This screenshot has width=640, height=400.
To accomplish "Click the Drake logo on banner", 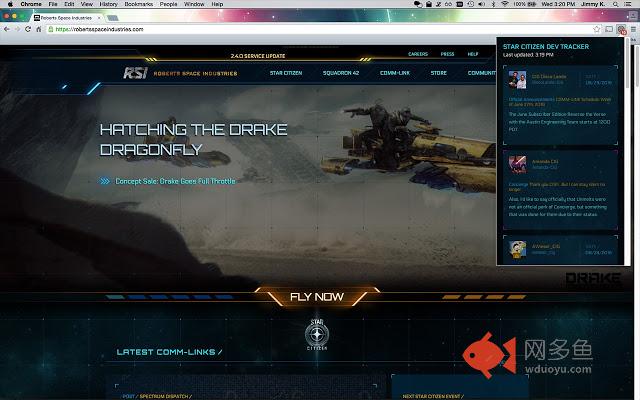I will click(592, 279).
